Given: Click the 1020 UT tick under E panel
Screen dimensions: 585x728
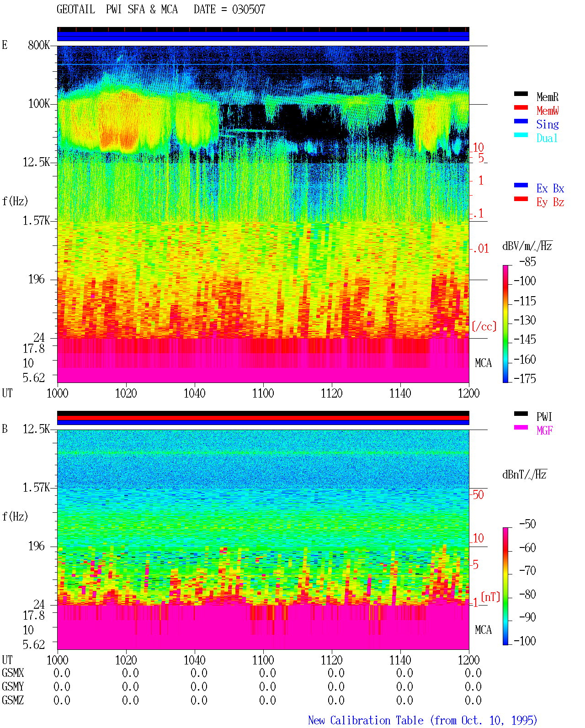Looking at the screenshot, I should point(126,393).
